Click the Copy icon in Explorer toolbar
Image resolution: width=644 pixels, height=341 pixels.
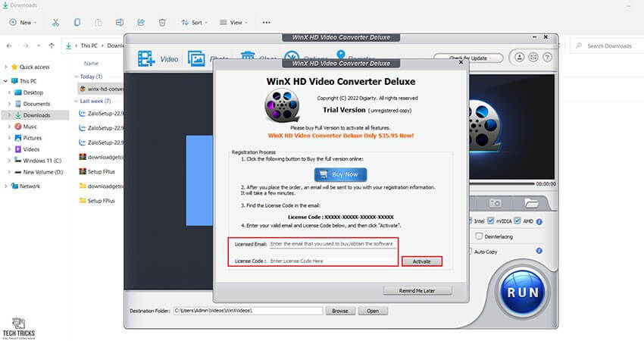[77, 23]
